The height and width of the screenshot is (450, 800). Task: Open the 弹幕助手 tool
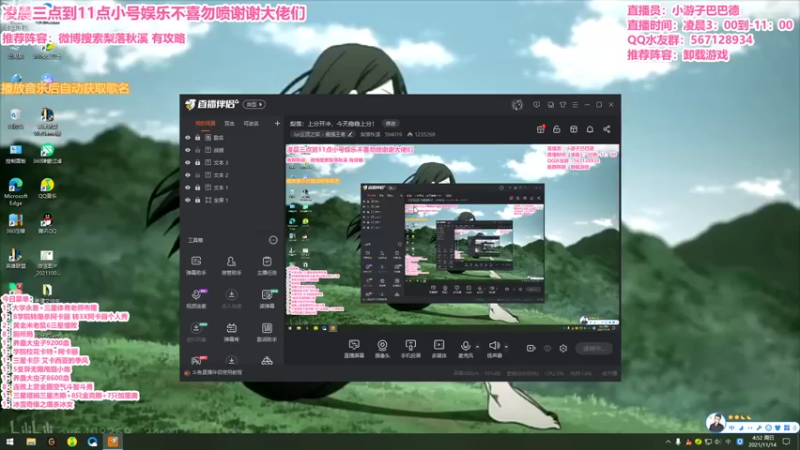click(196, 266)
